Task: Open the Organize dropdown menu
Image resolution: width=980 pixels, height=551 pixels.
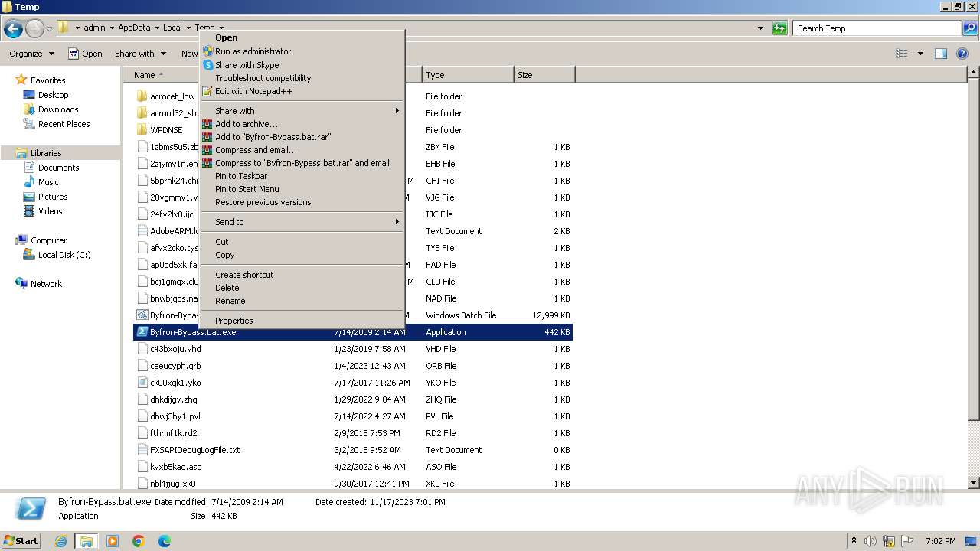Action: click(32, 54)
